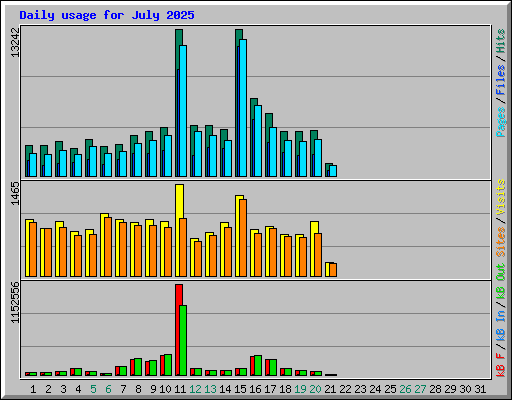Click the green kB Out bar for day 11
This screenshot has height=400, width=512.
(183, 341)
